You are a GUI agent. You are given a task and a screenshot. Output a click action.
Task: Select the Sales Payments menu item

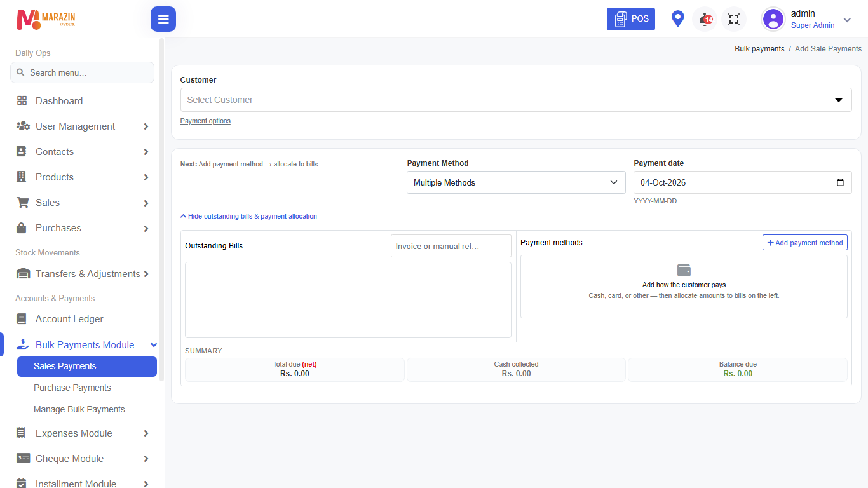click(x=87, y=367)
